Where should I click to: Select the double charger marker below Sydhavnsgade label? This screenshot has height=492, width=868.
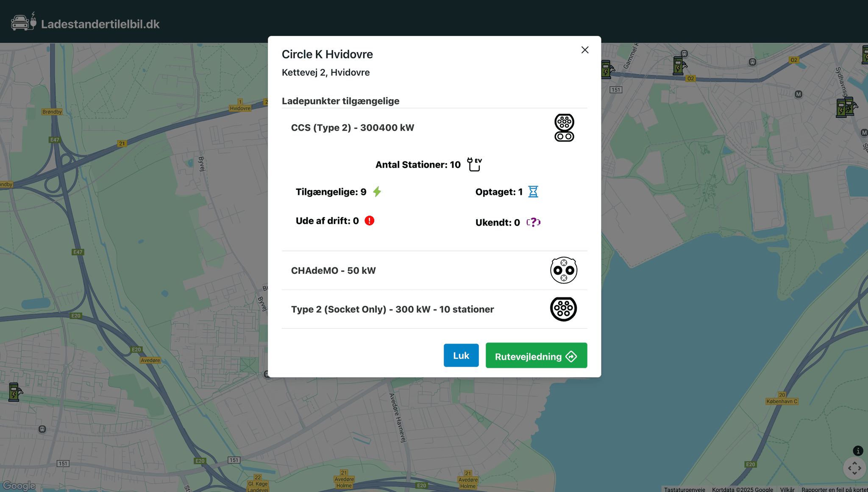point(846,107)
